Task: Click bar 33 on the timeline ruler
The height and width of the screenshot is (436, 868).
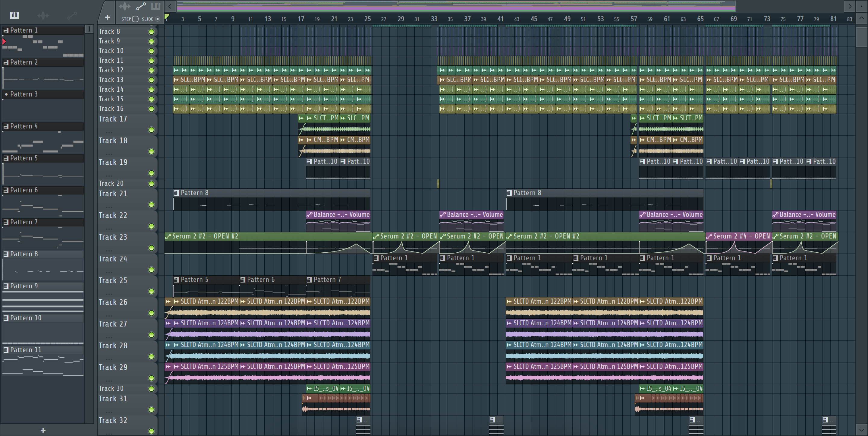Action: [434, 19]
